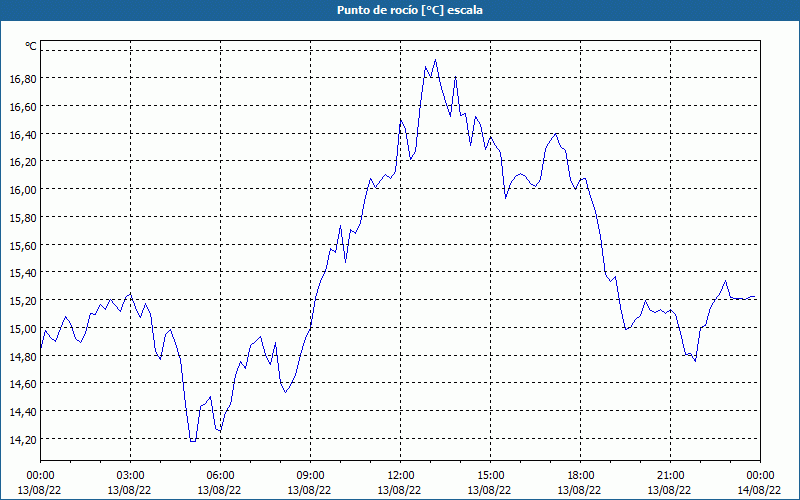Click the 16,40 y-axis value
Image resolution: width=800 pixels, height=500 pixels.
tap(23, 134)
